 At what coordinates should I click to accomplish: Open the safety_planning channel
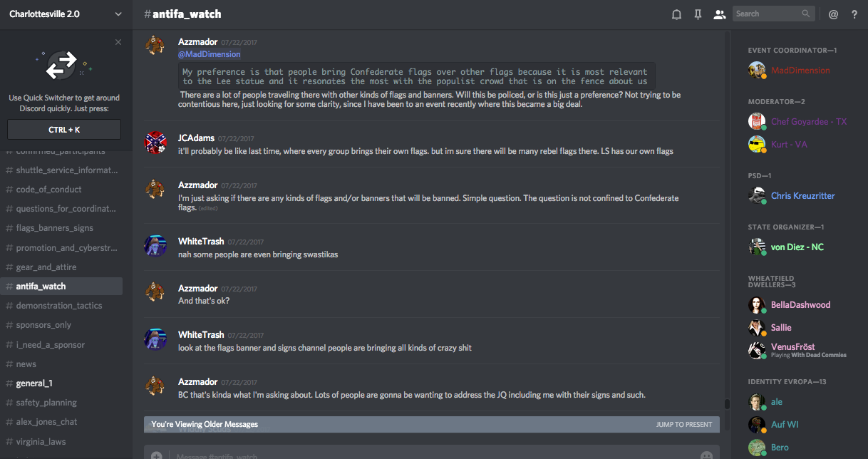(46, 403)
